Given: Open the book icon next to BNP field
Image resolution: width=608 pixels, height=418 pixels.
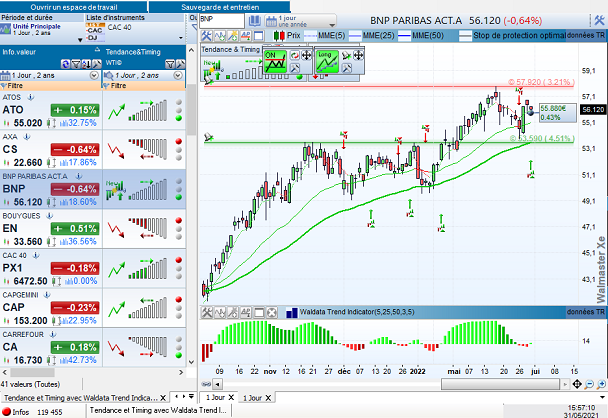Looking at the screenshot, I should point(254,21).
